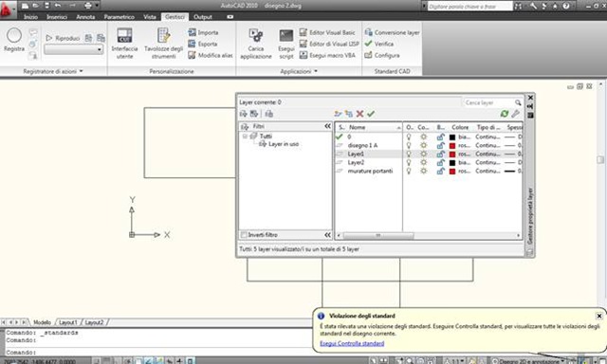Click the layer states manager icon
The width and height of the screenshot is (607, 364).
[x=269, y=114]
